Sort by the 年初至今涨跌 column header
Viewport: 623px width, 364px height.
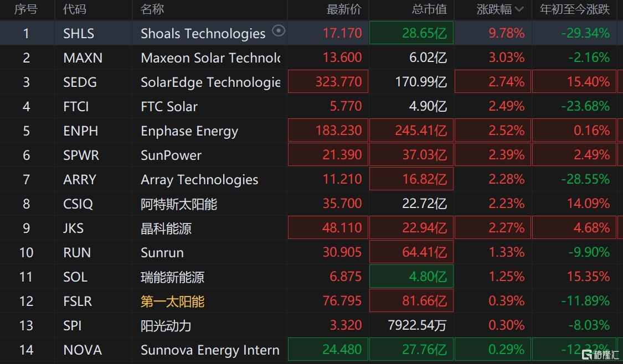574,9
